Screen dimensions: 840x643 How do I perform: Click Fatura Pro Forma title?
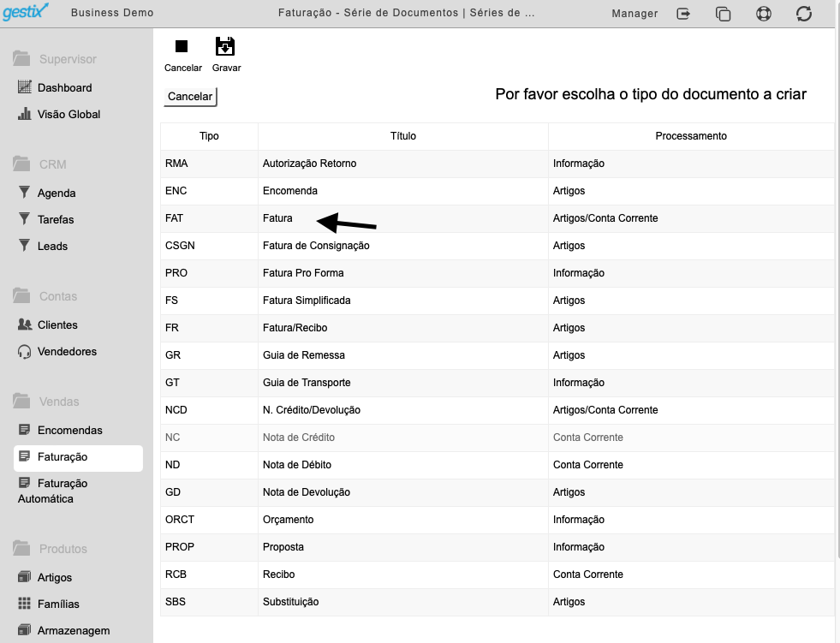303,273
